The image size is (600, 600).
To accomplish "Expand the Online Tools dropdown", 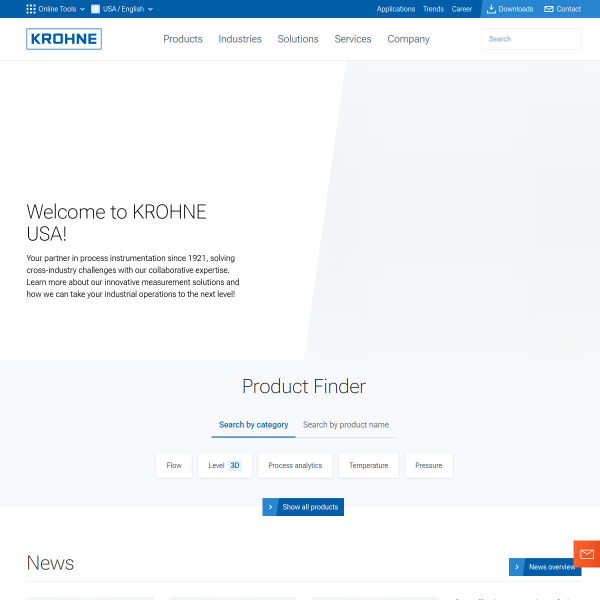I will tap(56, 9).
